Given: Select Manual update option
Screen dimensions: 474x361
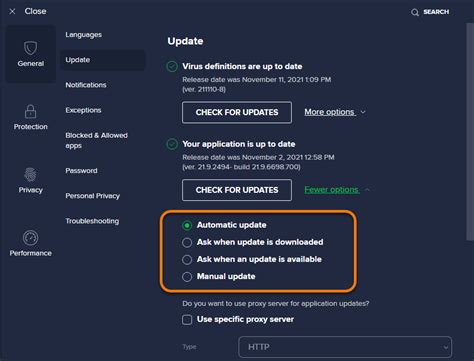Looking at the screenshot, I should [187, 277].
